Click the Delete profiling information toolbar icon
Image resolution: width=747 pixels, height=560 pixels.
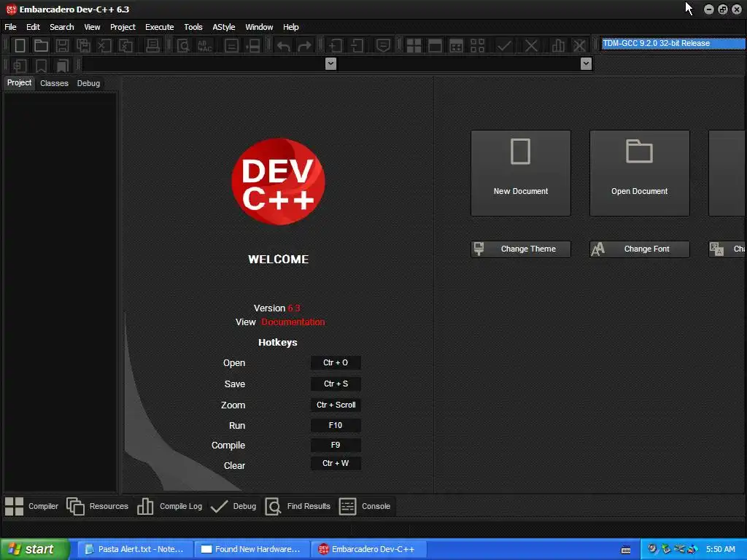pyautogui.click(x=579, y=46)
